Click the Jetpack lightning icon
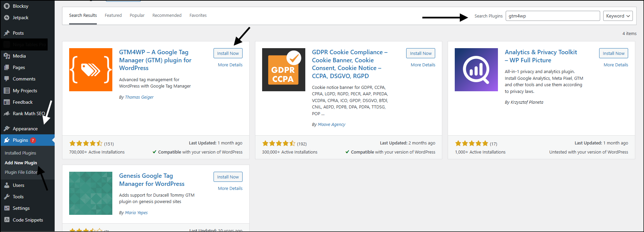644x232 pixels. point(7,18)
